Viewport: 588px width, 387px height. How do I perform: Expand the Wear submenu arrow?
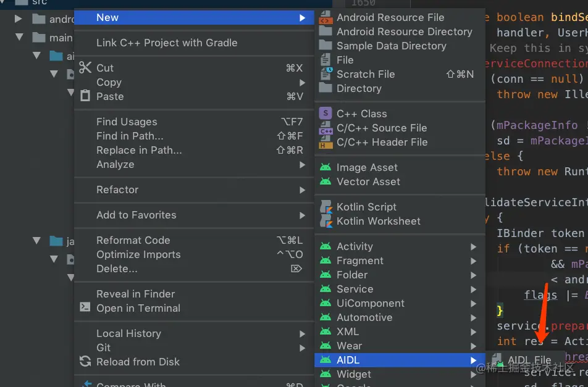[x=474, y=346]
